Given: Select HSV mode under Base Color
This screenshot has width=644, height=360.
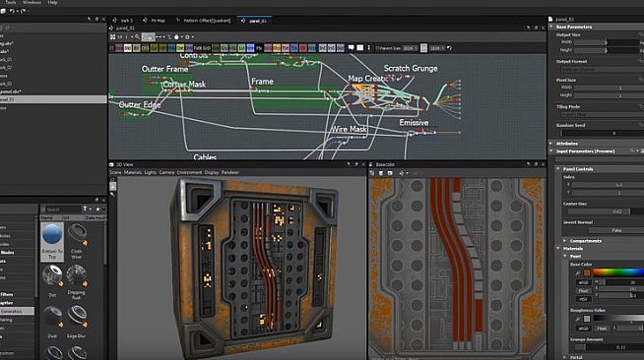Looking at the screenshot, I should [x=583, y=299].
